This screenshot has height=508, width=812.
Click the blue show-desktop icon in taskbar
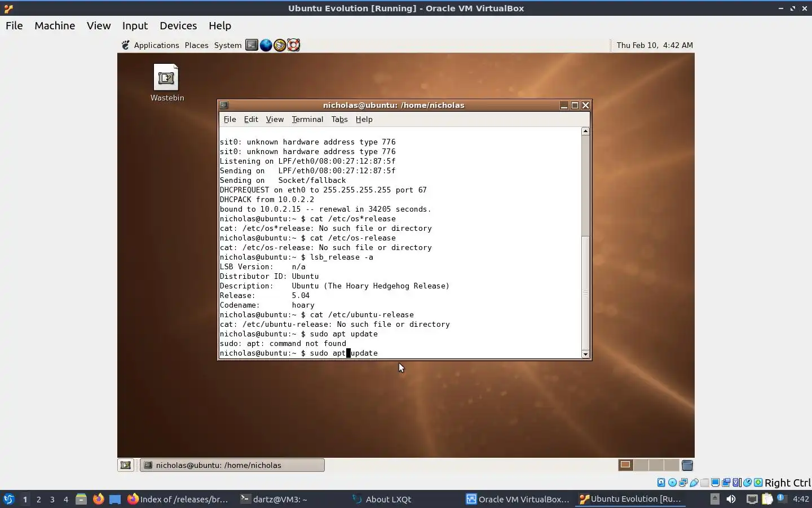coord(115,499)
